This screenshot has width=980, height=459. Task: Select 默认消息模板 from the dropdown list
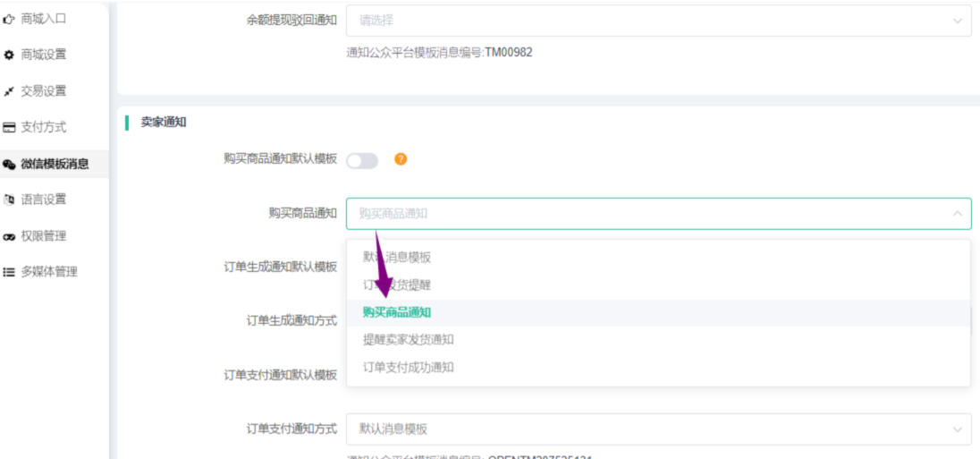tap(397, 258)
